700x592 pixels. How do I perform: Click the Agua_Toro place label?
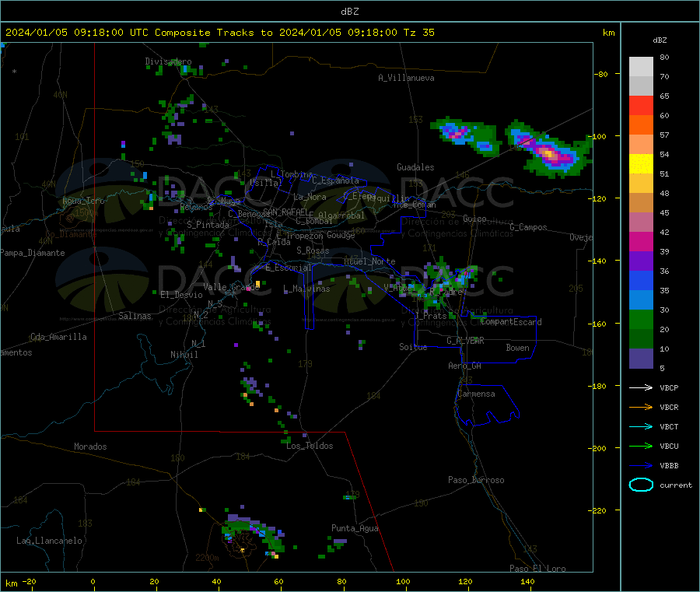click(x=83, y=201)
